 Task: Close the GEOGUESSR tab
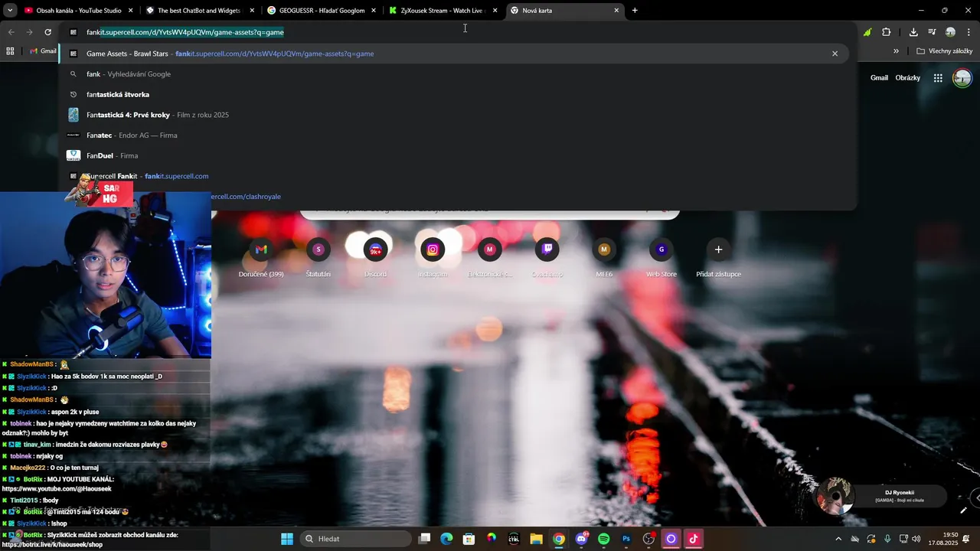pyautogui.click(x=373, y=10)
